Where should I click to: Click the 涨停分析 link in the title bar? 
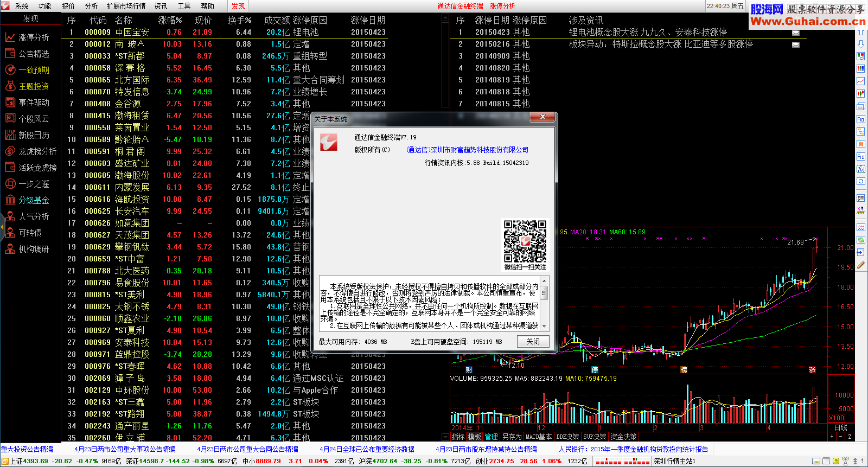(502, 6)
